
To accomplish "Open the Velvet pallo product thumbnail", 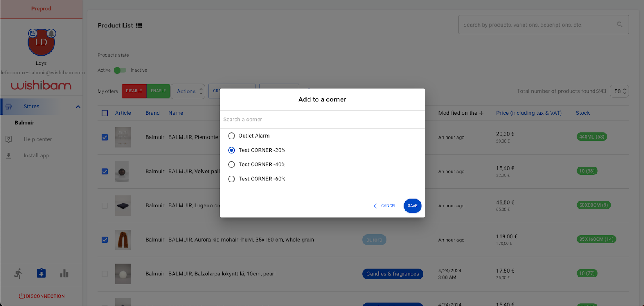I will (122, 172).
